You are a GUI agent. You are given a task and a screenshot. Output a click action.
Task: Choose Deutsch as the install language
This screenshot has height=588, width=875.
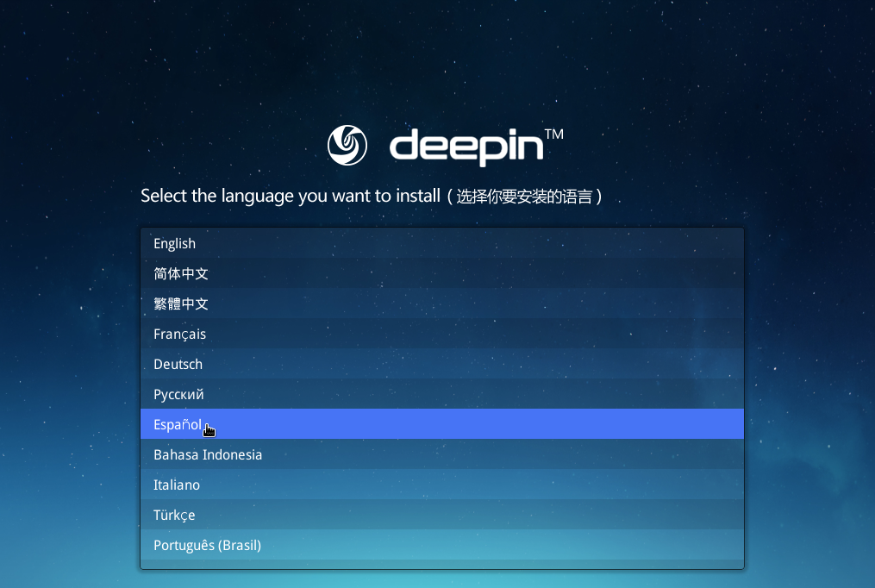442,364
